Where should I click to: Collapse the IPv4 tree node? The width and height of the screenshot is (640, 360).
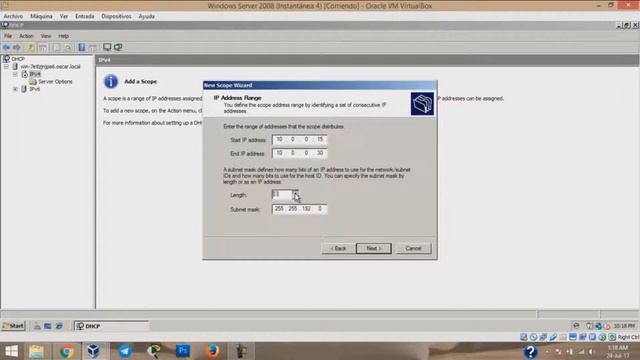pyautogui.click(x=15, y=74)
